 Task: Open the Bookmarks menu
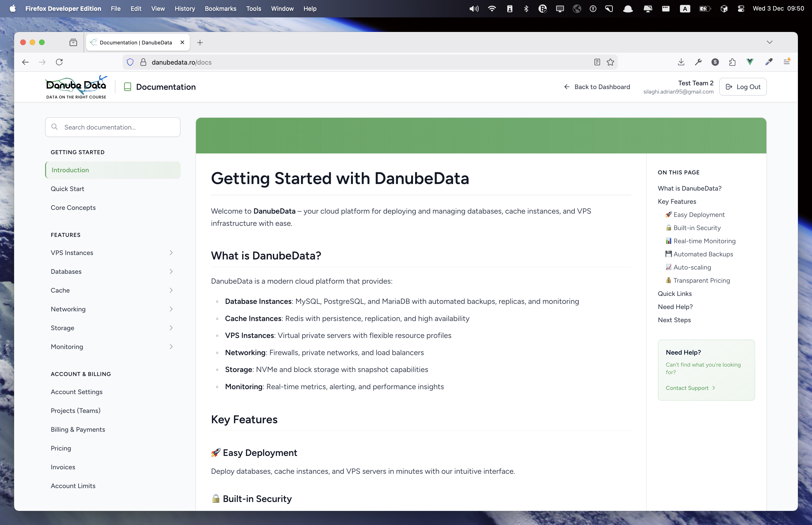tap(220, 8)
